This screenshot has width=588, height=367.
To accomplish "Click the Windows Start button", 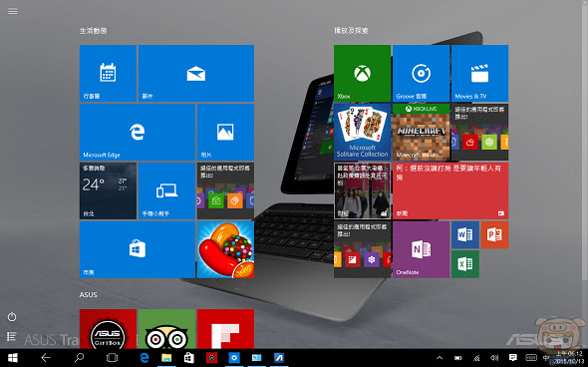I will point(12,358).
